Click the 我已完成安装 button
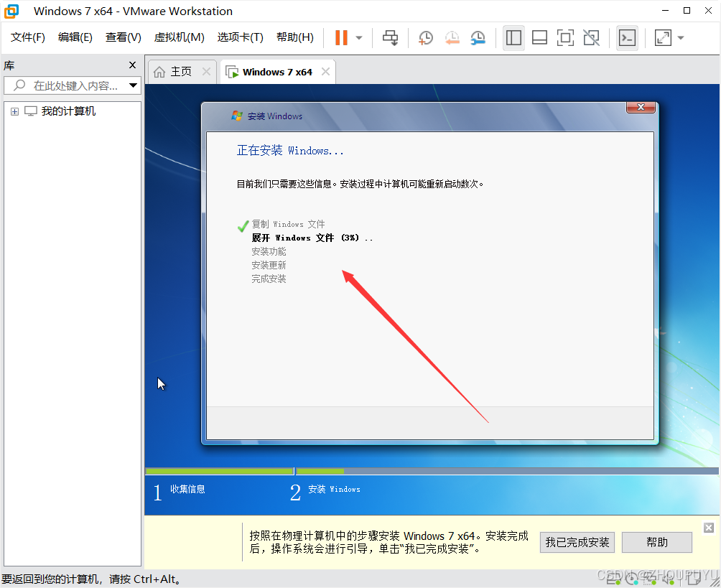Viewport: 721px width, 588px height. pyautogui.click(x=577, y=543)
